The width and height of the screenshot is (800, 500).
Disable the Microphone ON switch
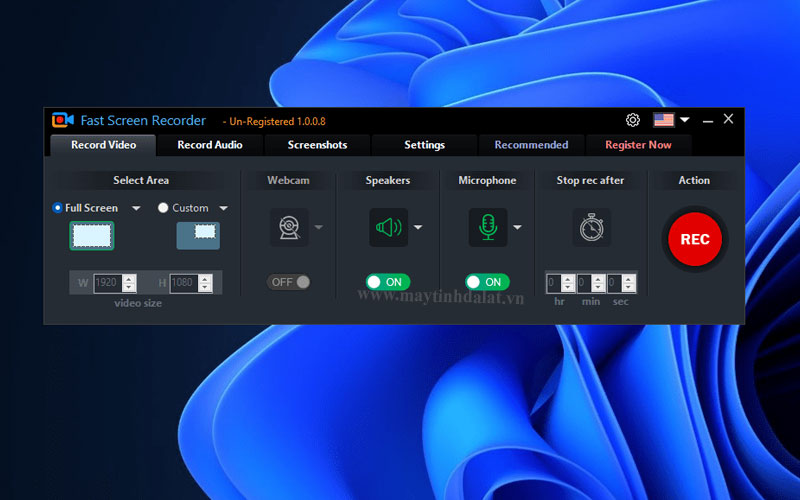488,282
